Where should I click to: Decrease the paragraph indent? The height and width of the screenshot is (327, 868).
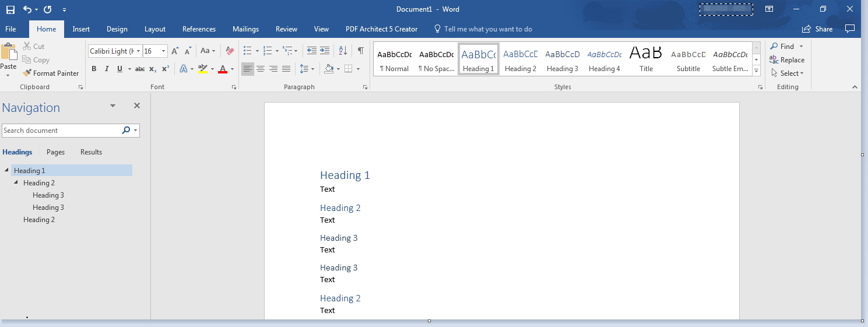pyautogui.click(x=312, y=51)
